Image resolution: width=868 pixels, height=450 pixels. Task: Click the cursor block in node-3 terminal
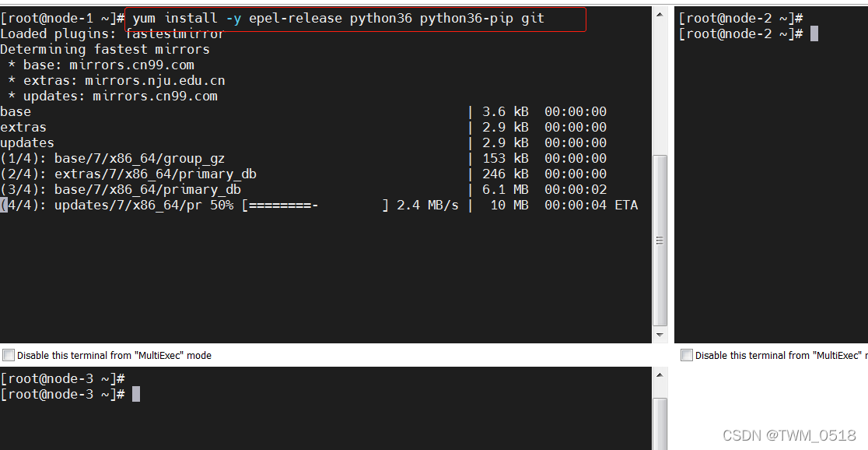point(136,394)
